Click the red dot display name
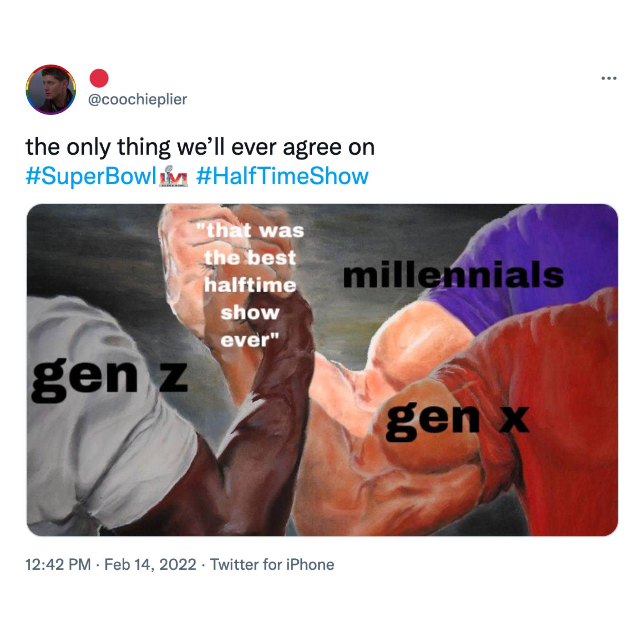This screenshot has width=644, height=644. 99,78
